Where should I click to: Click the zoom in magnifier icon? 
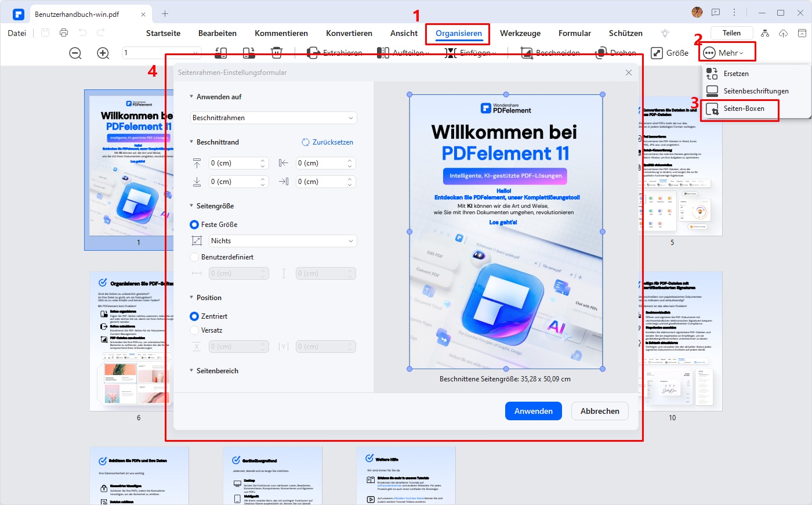103,53
